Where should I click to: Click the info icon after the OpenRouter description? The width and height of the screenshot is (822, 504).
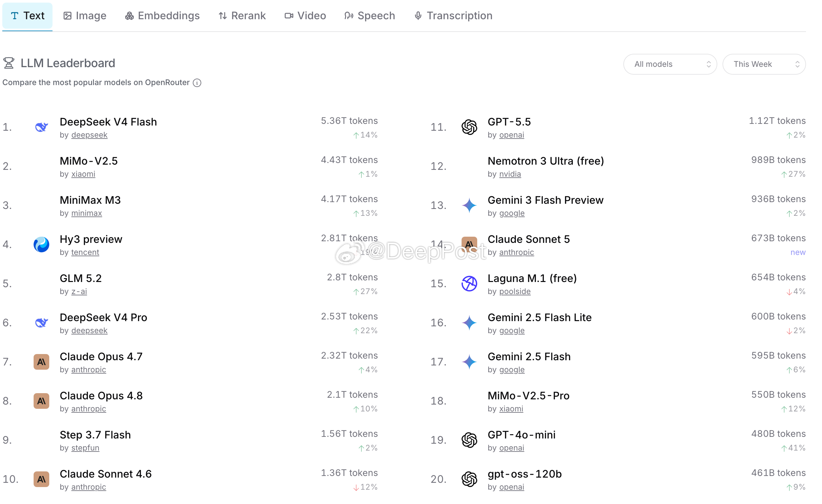[x=197, y=83]
